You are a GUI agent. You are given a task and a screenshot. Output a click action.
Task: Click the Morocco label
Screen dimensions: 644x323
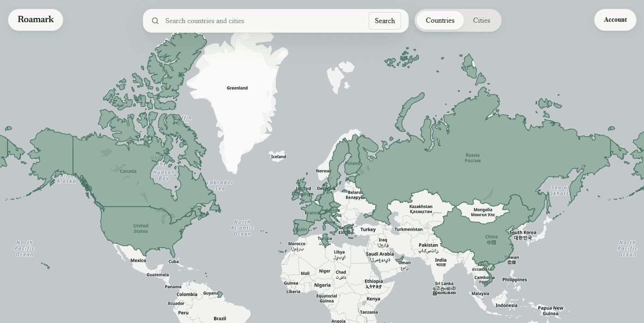pos(297,246)
